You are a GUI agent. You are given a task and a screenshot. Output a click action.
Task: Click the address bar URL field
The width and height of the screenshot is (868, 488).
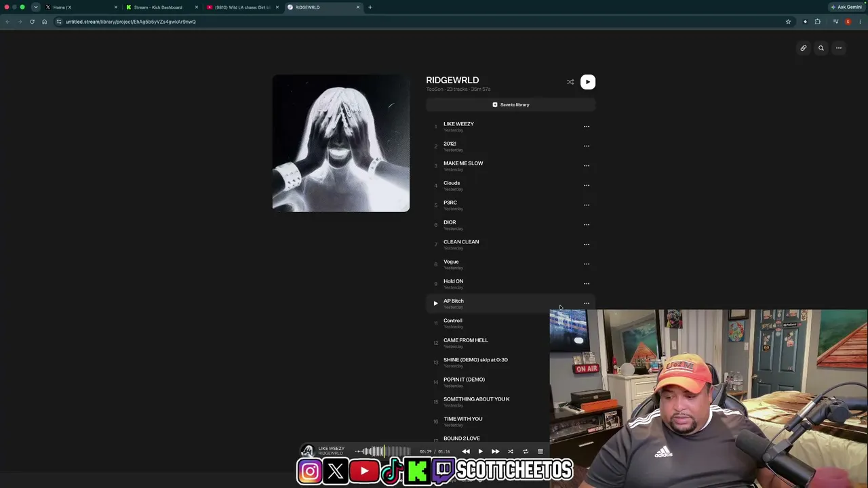pos(424,22)
